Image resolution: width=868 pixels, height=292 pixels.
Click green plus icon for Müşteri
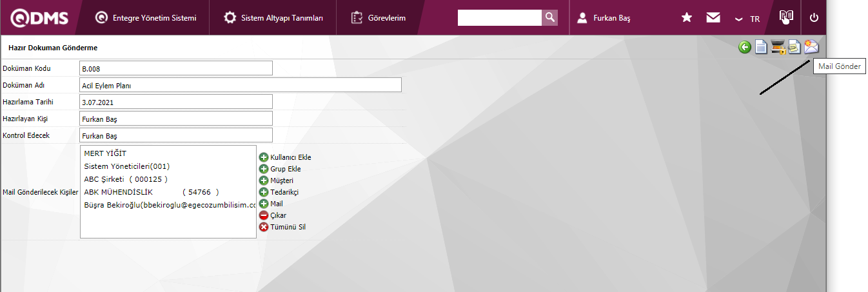coord(264,180)
